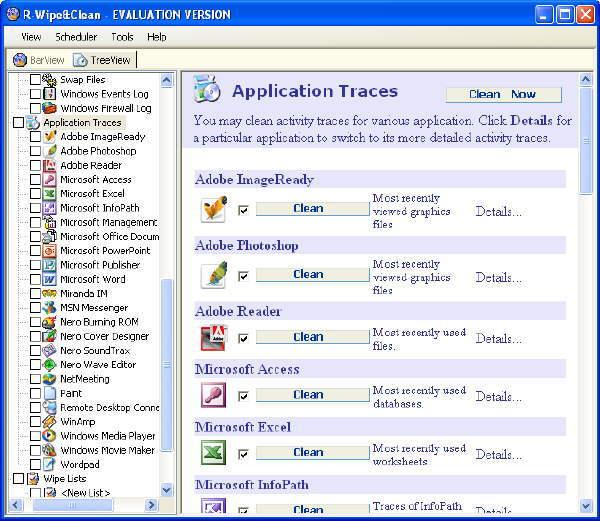Uncheck the Adobe ImageReady Clean checkbox

click(x=243, y=210)
